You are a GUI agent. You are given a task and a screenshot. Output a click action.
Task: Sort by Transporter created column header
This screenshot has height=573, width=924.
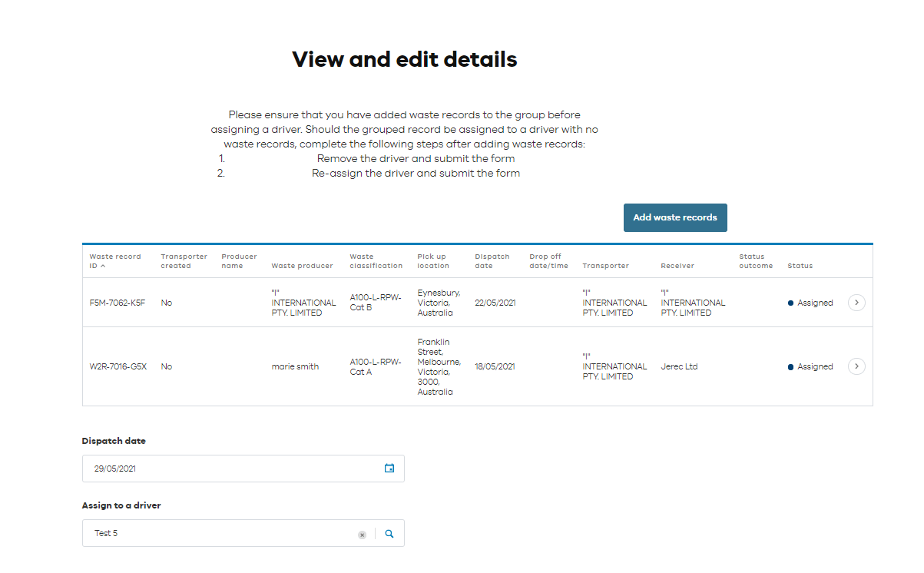click(184, 261)
